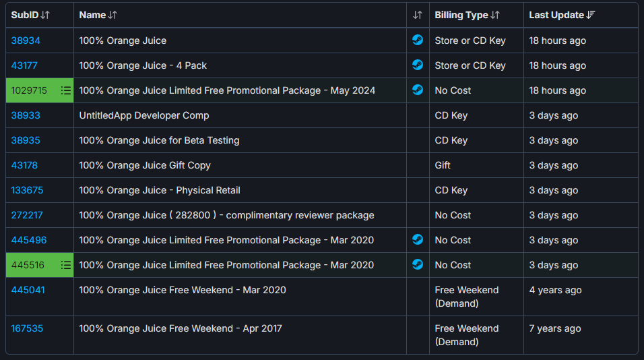The height and width of the screenshot is (360, 644).
Task: Open SubID 43178 link
Action: (24, 166)
